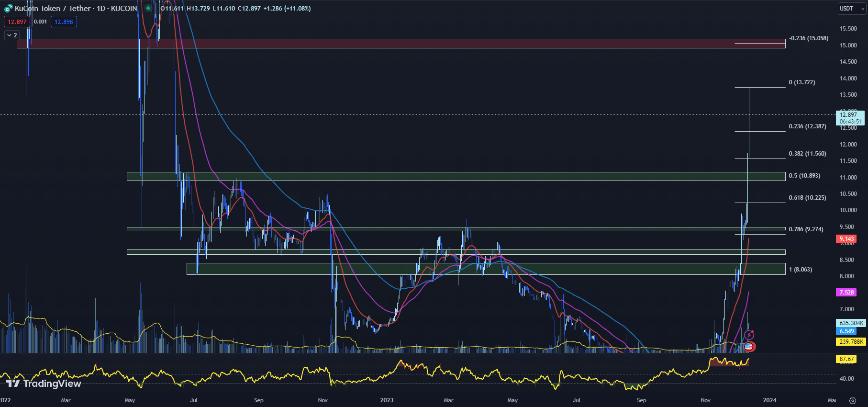Select the 0.5 (10.893) Fibonacci level label
This screenshot has width=868, height=407.
point(804,176)
